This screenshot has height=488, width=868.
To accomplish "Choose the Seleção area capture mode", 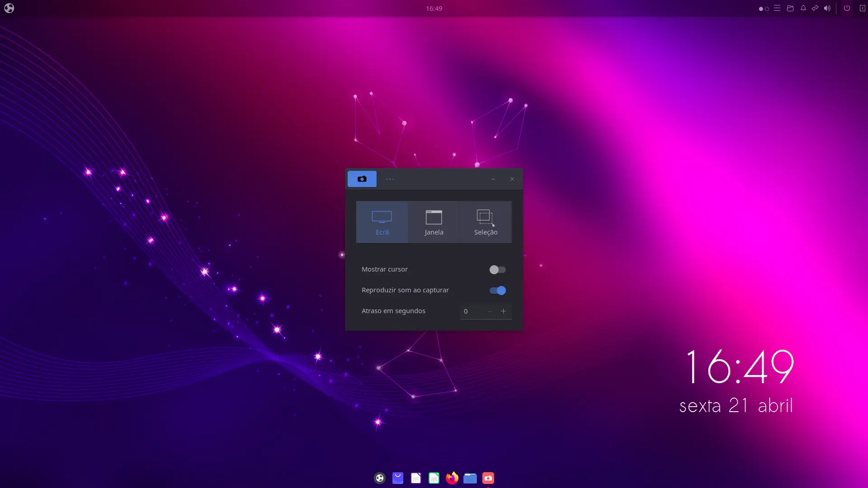I will (486, 222).
